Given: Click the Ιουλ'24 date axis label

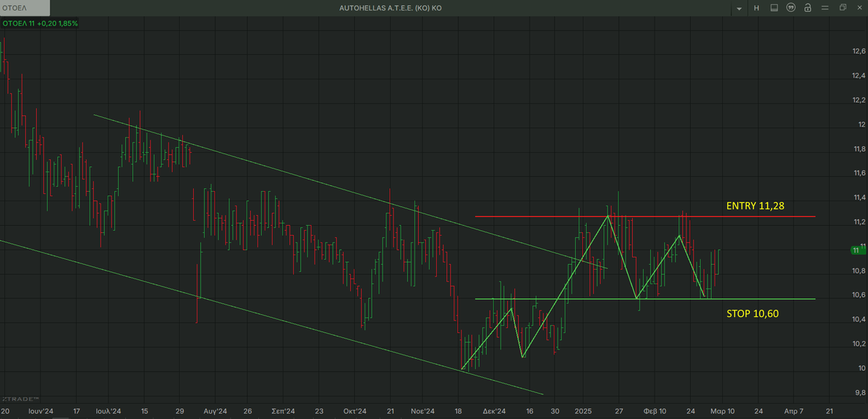Looking at the screenshot, I should (x=108, y=410).
